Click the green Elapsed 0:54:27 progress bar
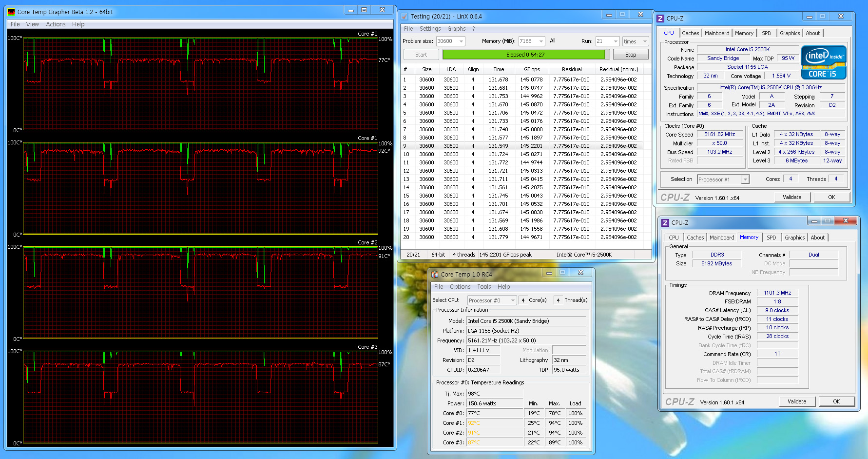 (x=525, y=55)
